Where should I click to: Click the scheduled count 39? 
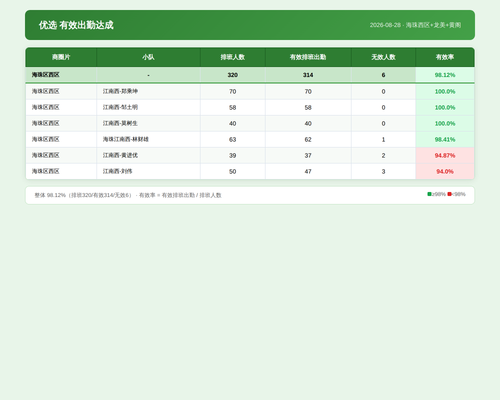[233, 155]
